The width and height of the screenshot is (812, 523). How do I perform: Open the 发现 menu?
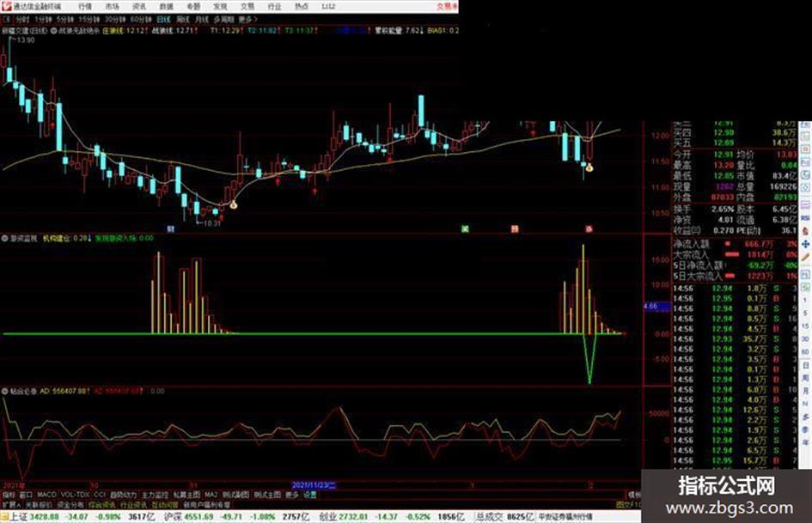click(220, 6)
